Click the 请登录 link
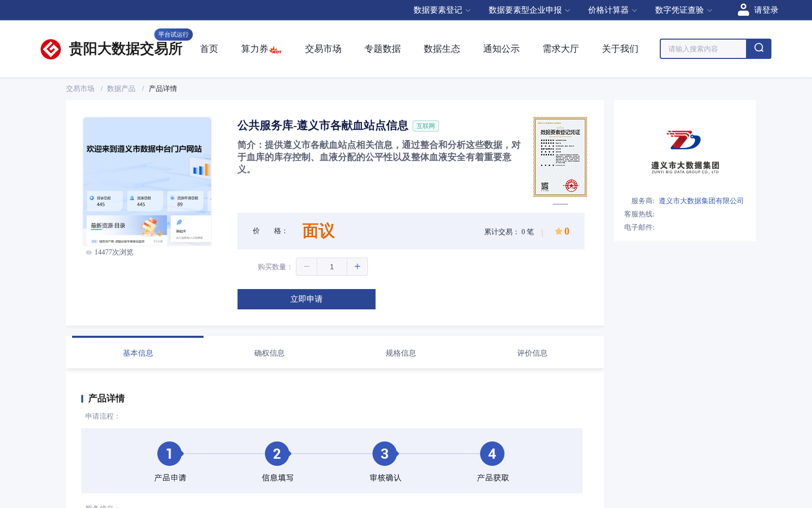 [766, 10]
